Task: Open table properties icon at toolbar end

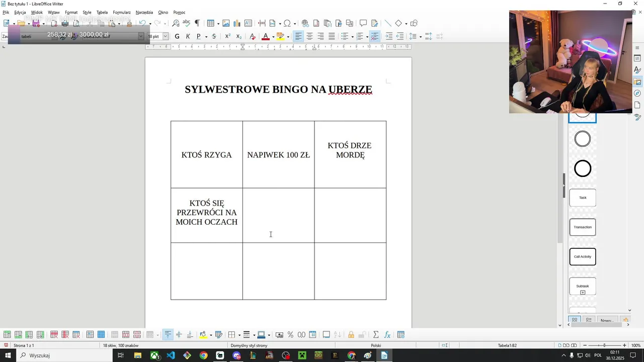Action: (401, 335)
